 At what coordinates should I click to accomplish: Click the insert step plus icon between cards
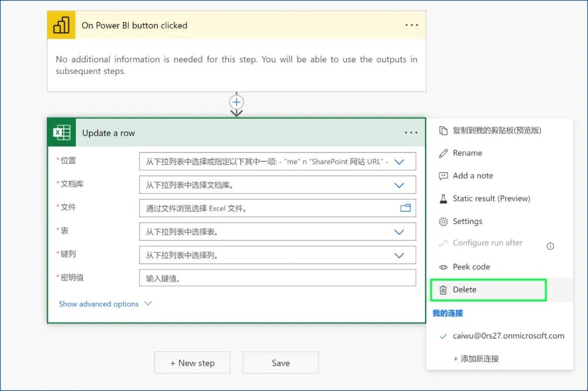[x=236, y=102]
